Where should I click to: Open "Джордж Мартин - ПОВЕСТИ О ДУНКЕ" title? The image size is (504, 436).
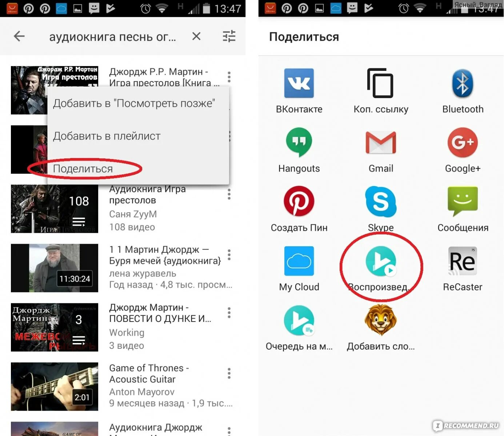[160, 313]
